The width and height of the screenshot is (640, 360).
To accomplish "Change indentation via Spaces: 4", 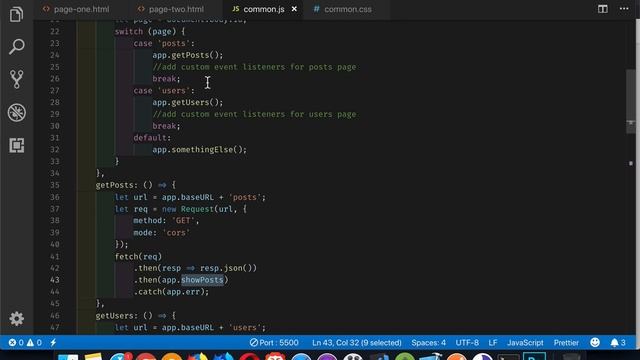I will (x=429, y=342).
